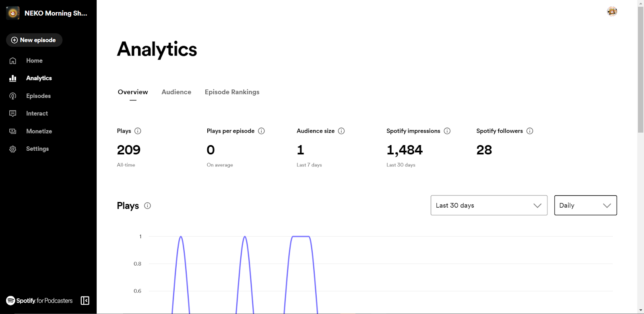644x314 pixels.
Task: Click the All-time label under Plays
Action: coord(126,165)
